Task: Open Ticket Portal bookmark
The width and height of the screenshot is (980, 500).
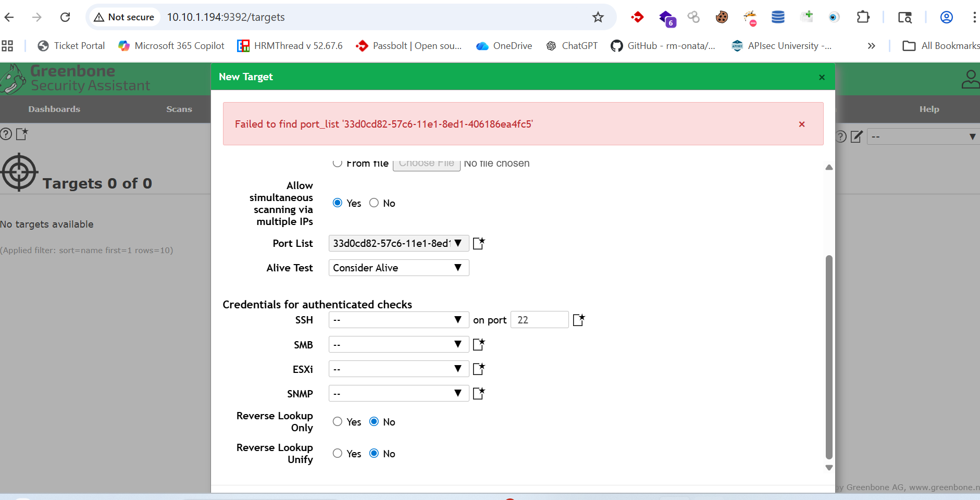Action: pos(71,46)
